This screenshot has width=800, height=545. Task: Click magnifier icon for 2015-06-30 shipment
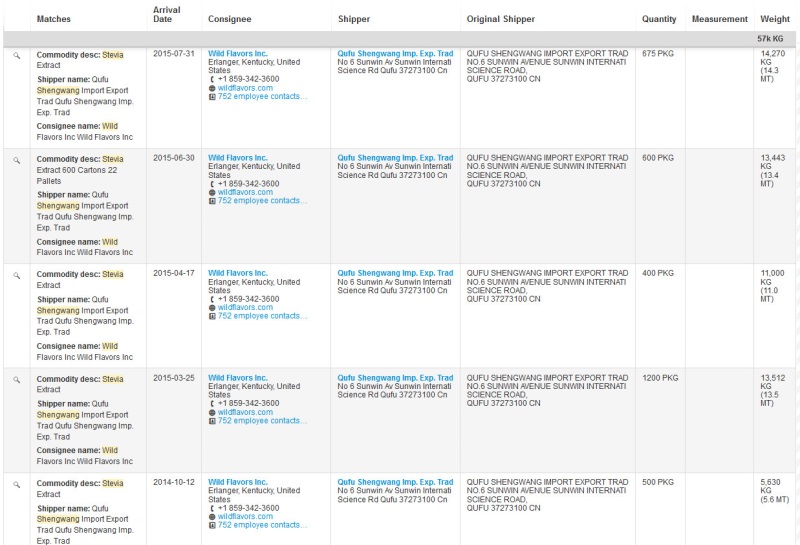(16, 159)
